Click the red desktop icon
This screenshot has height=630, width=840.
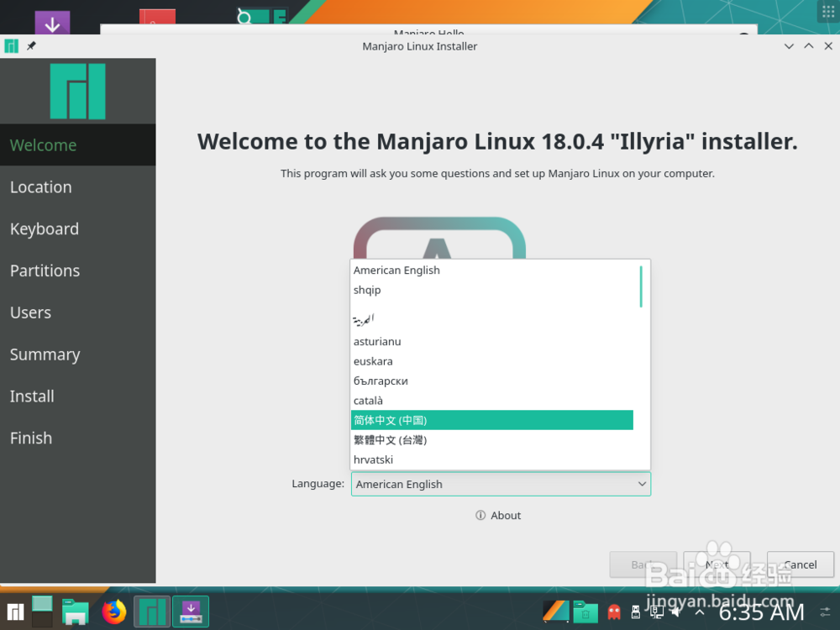157,17
